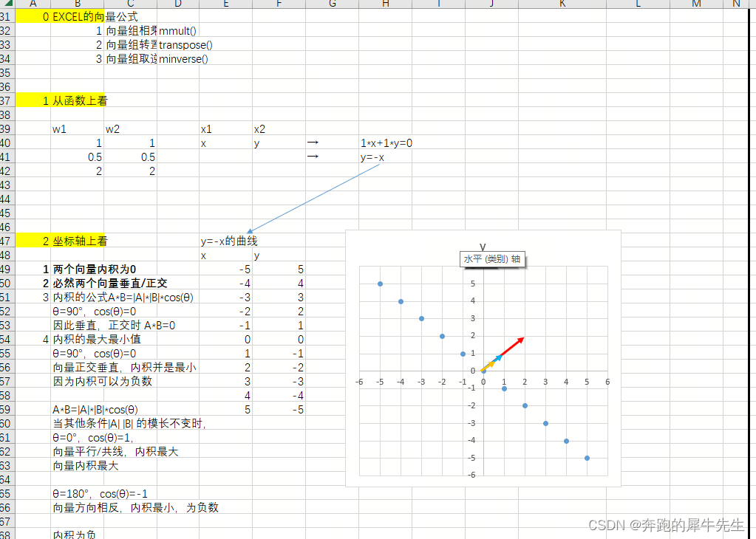
Task: Click the arrow symbol in row 40
Action: tap(313, 142)
